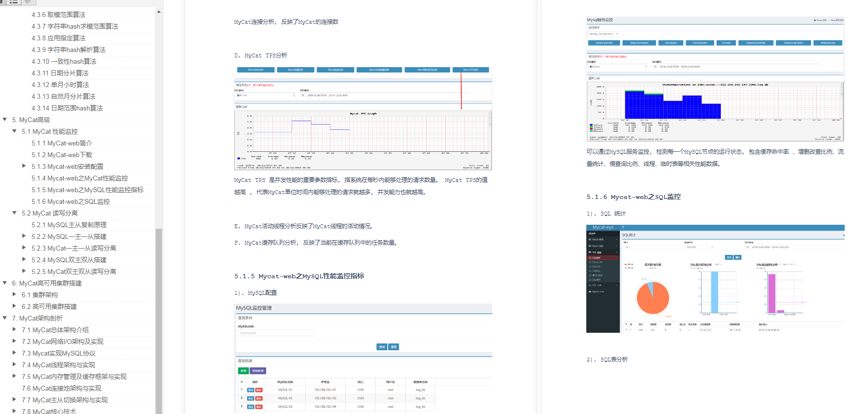This screenshot has height=414, width=868.
Task: Jump to 4.3.11 日期分片算法
Action: tap(60, 73)
